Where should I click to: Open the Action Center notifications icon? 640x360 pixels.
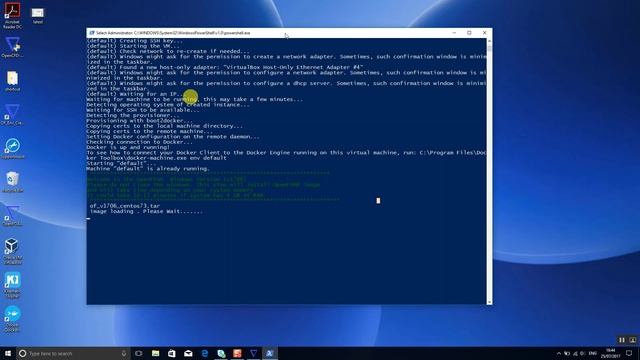(629, 353)
